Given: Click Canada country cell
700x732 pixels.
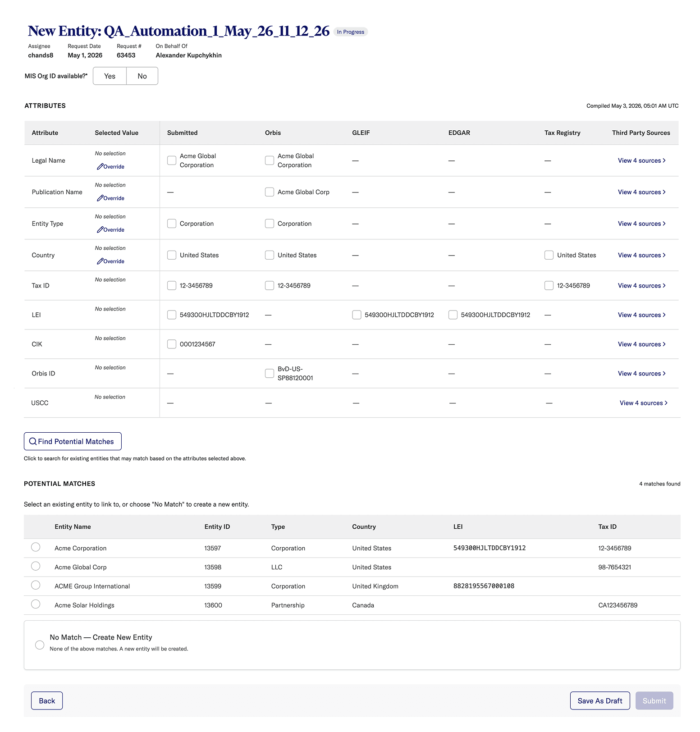Looking at the screenshot, I should 363,605.
